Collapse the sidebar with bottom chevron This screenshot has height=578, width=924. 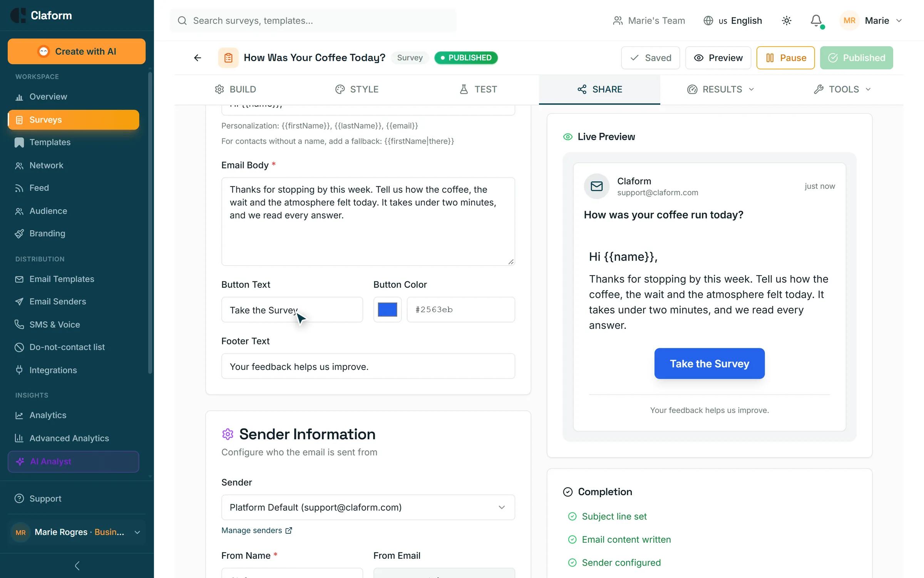[77, 566]
